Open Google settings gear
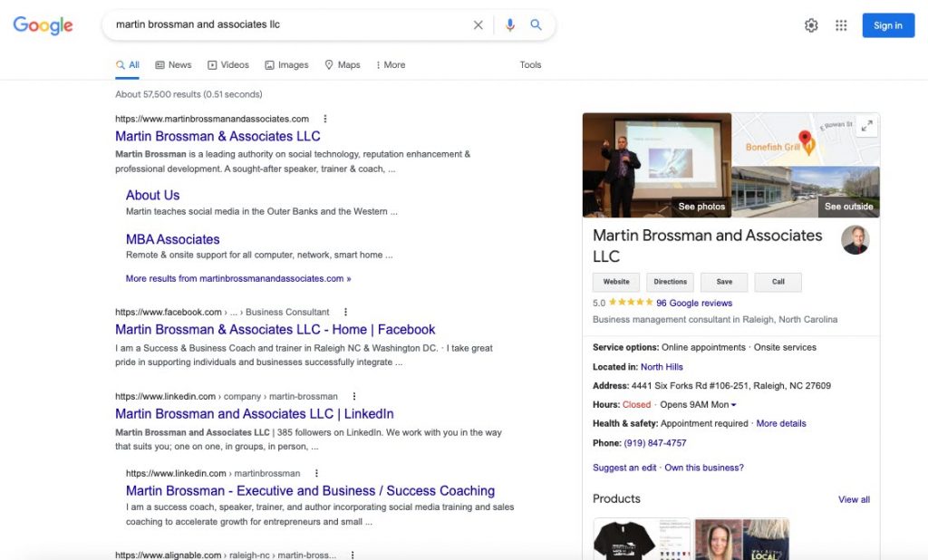Viewport: 928px width, 560px height. [x=811, y=25]
